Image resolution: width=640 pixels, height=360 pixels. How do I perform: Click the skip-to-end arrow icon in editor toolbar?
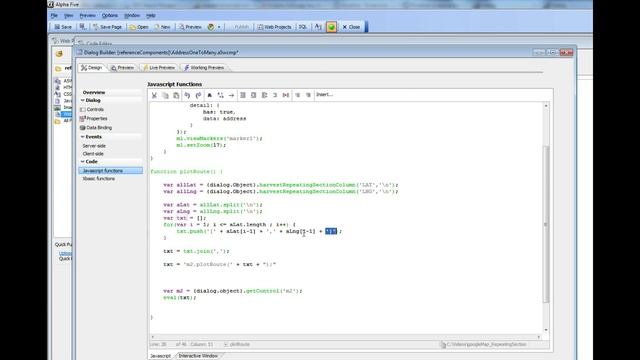coord(286,95)
